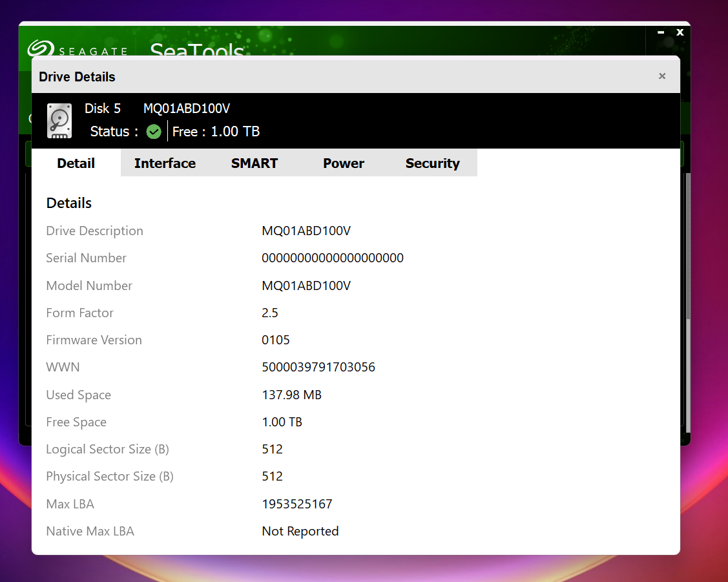Switch to the Detail tab
The width and height of the screenshot is (728, 582).
pos(76,163)
